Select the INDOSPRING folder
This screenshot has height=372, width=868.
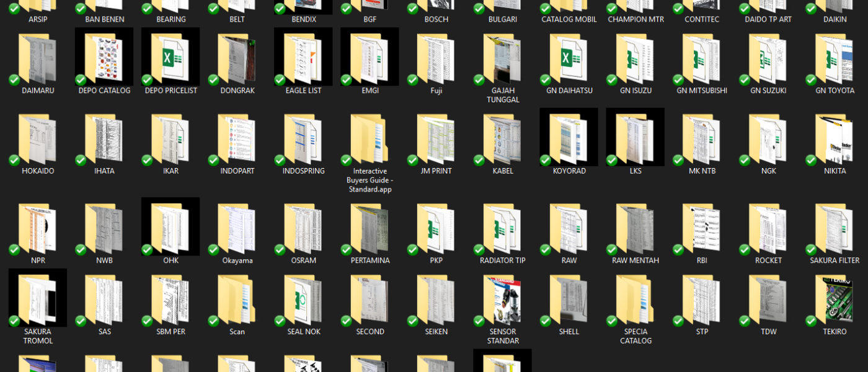tap(303, 140)
